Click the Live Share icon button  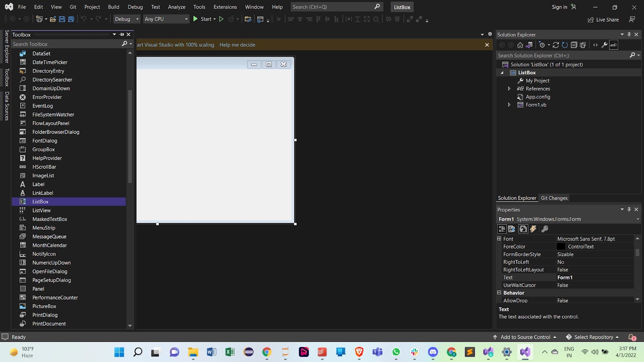click(x=603, y=20)
